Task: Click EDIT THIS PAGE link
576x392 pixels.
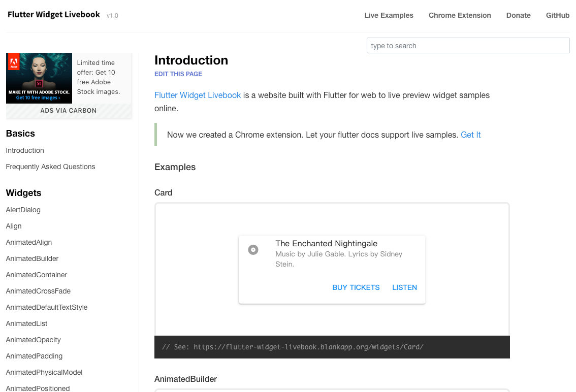Action: 178,74
